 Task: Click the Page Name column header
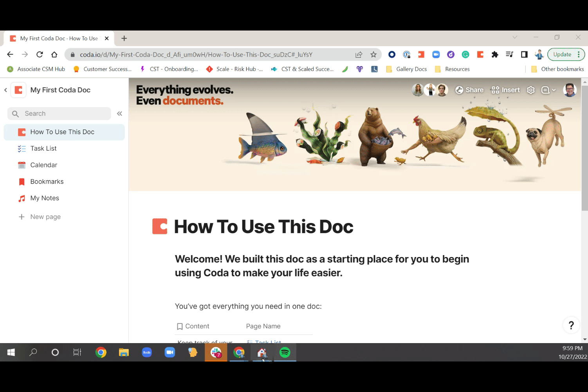(263, 326)
